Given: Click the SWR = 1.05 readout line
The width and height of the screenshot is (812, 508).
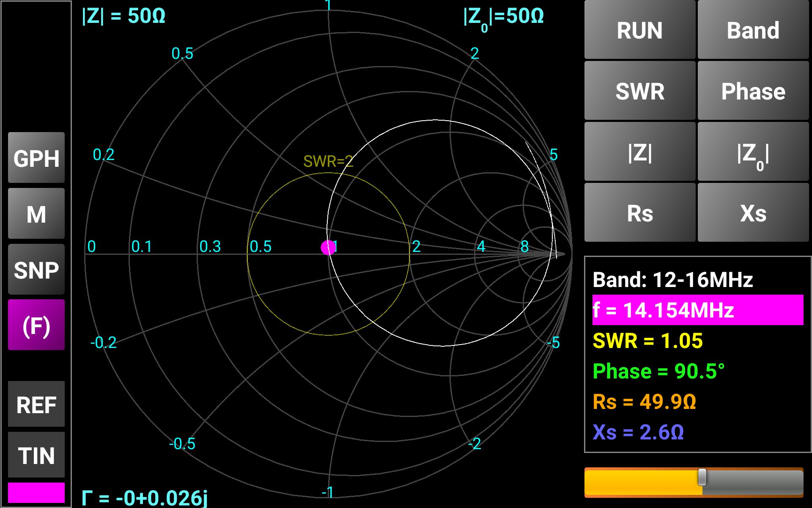Looking at the screenshot, I should 647,341.
